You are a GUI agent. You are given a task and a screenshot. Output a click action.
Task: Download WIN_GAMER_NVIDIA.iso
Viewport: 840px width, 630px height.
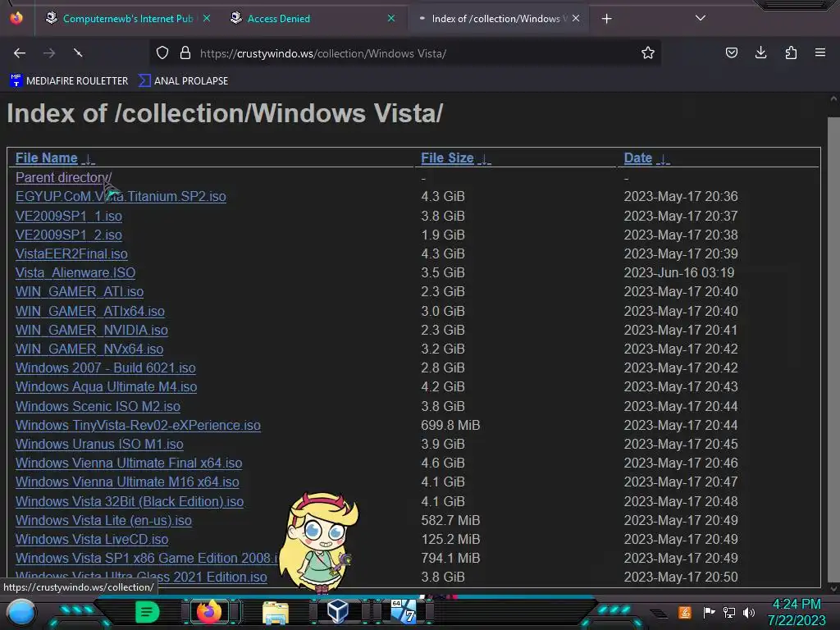pos(92,330)
